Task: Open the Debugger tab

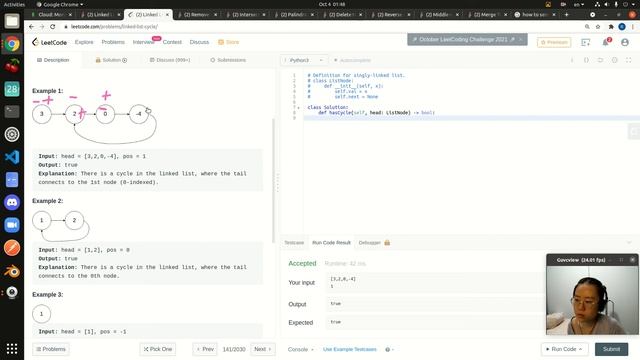Action: [374, 242]
